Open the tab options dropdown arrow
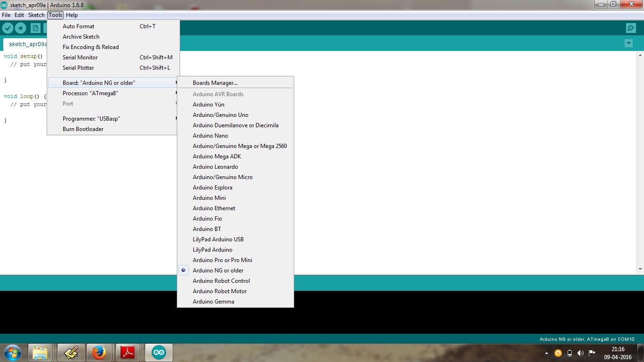644x362 pixels. click(628, 43)
